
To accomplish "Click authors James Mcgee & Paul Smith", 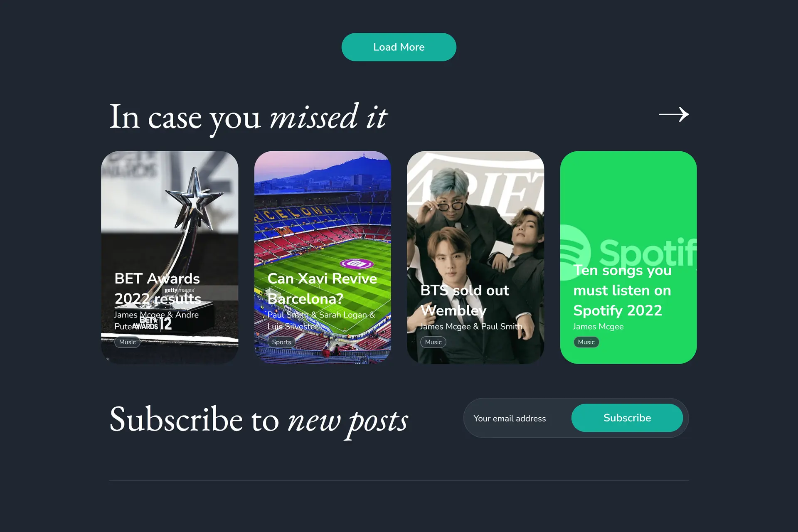I will point(471,327).
